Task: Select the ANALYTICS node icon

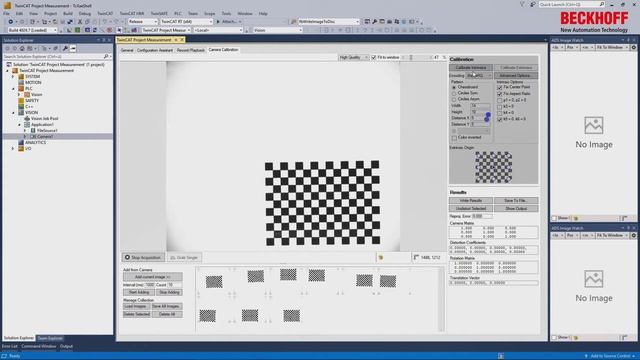Action: click(x=21, y=142)
